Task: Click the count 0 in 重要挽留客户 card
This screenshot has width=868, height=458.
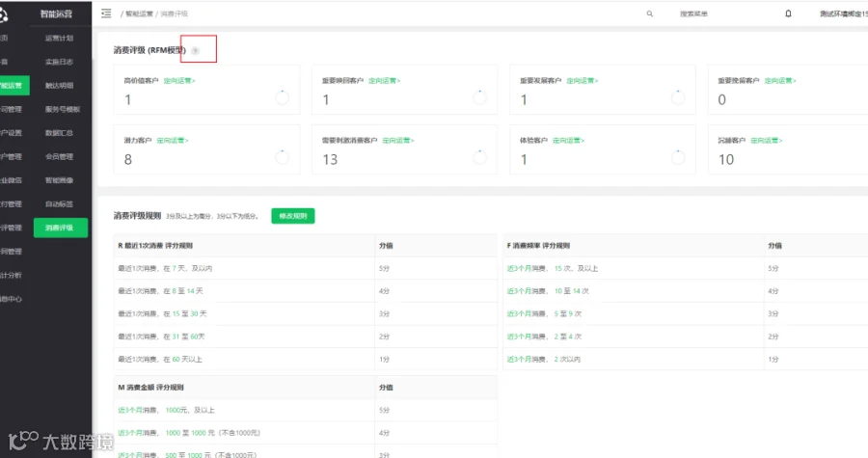Action: [721, 100]
